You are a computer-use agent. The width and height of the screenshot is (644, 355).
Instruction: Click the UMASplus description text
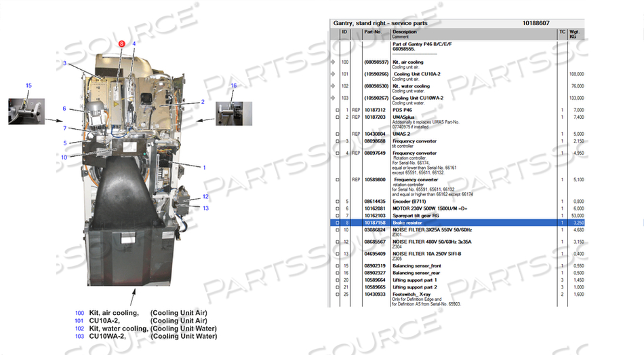pyautogui.click(x=404, y=117)
